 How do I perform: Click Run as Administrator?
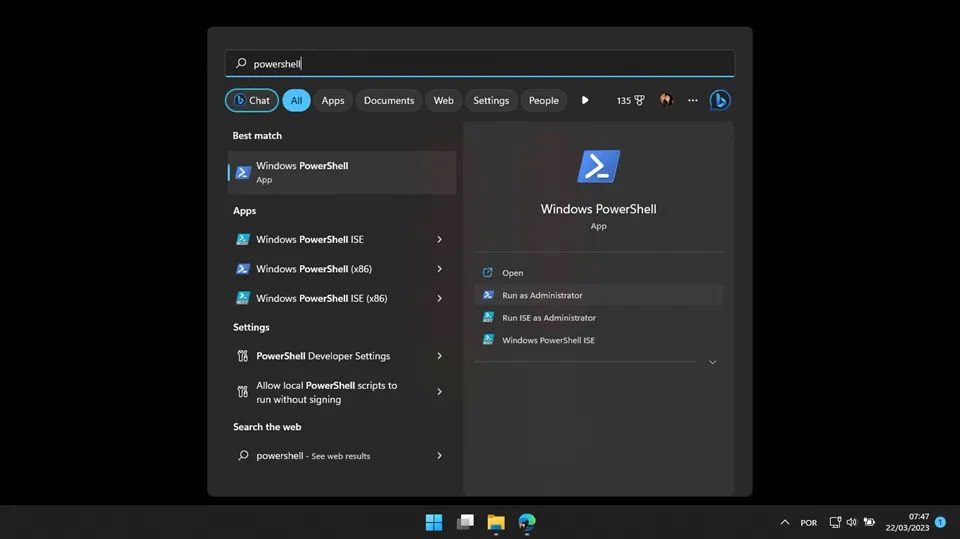[542, 295]
